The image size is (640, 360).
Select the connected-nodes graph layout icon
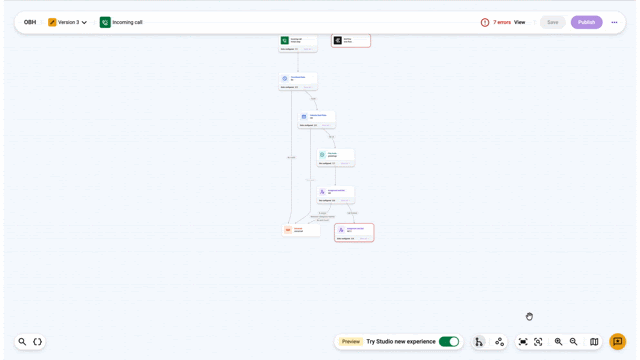tap(500, 342)
